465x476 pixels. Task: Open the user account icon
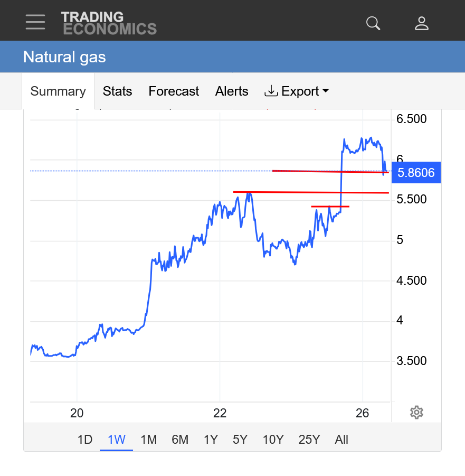(x=421, y=23)
